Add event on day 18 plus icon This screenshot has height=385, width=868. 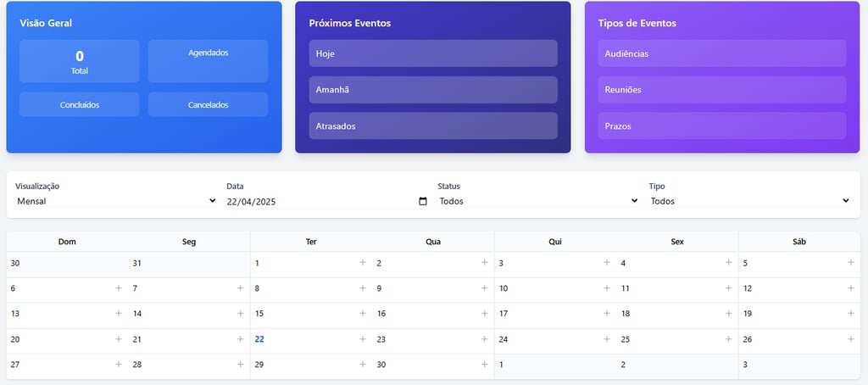728,313
